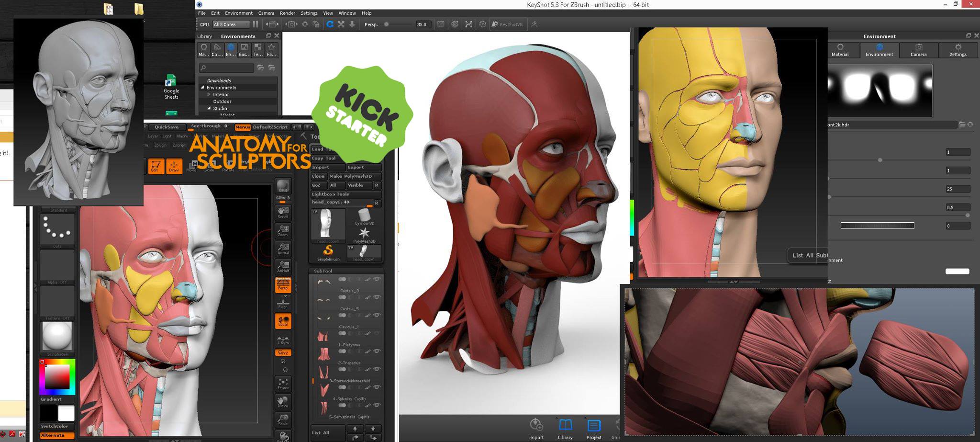980x442 pixels.
Task: Toggle visibility eye of 4-Splenius Capitis subtool
Action: point(377,387)
